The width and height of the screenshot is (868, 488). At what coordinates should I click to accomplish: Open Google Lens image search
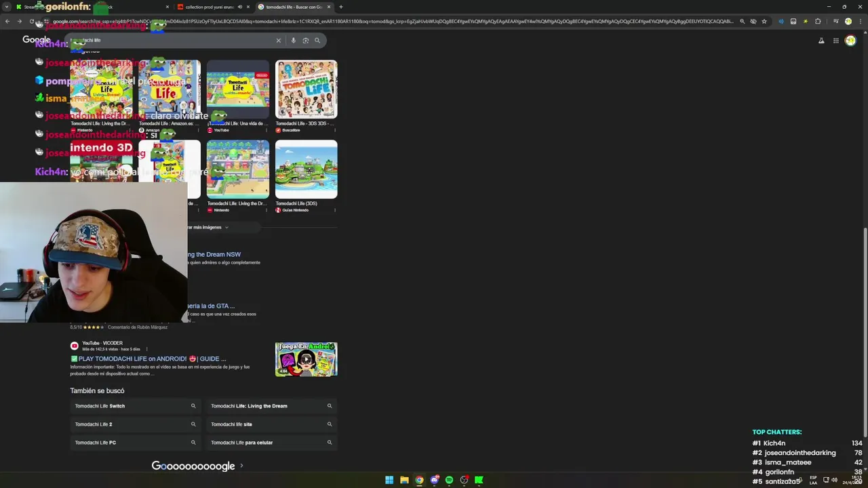[305, 41]
